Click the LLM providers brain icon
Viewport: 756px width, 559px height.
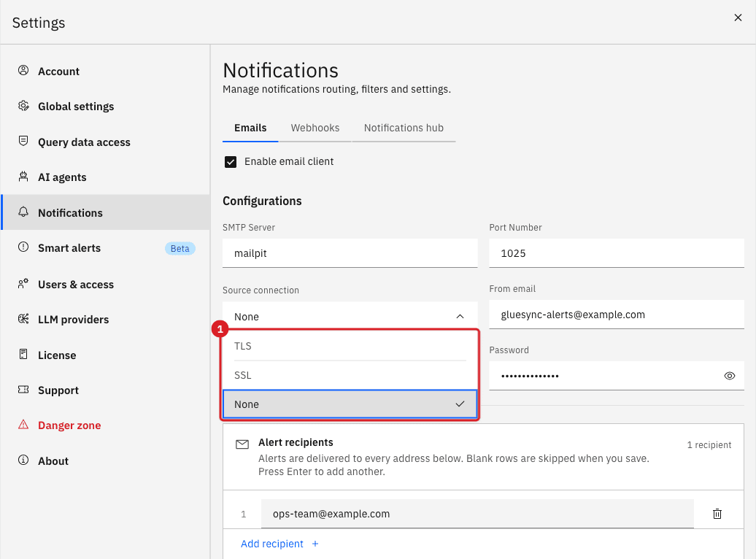23,319
